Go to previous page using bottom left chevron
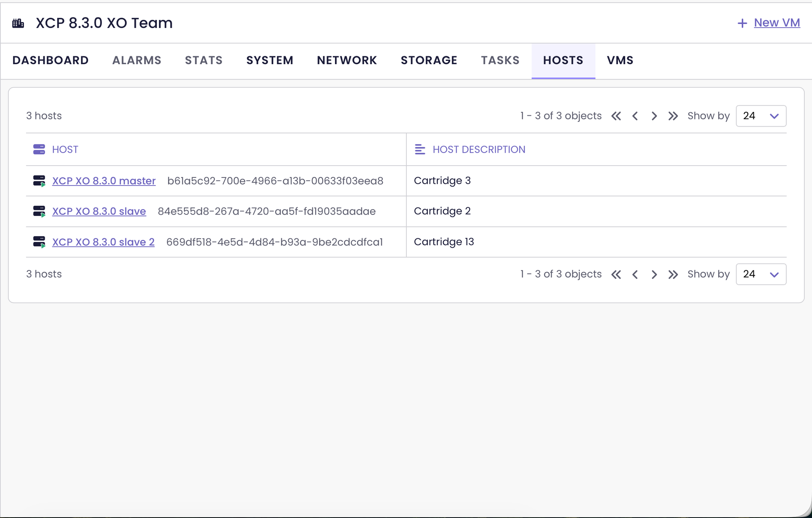The image size is (812, 518). (x=635, y=274)
